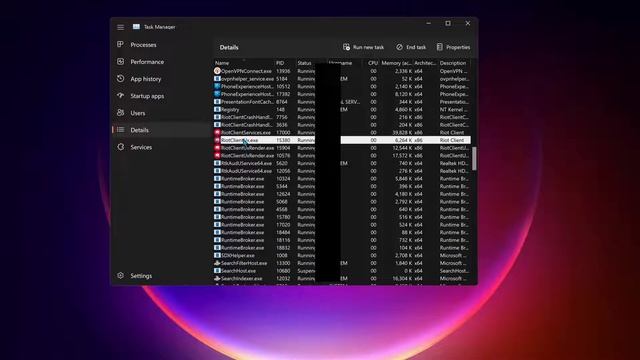Open the Users page in sidebar
Image resolution: width=640 pixels, height=360 pixels.
click(x=138, y=113)
